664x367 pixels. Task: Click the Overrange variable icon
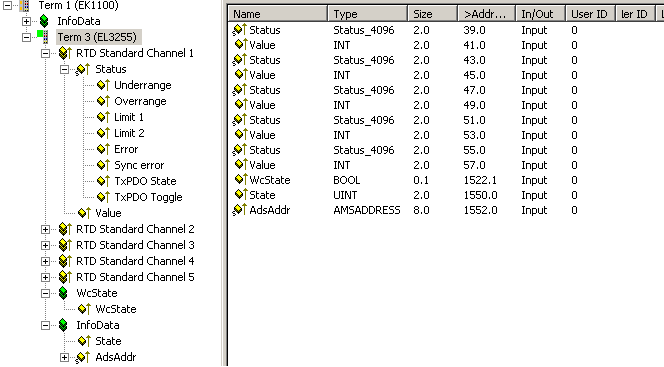pos(103,101)
